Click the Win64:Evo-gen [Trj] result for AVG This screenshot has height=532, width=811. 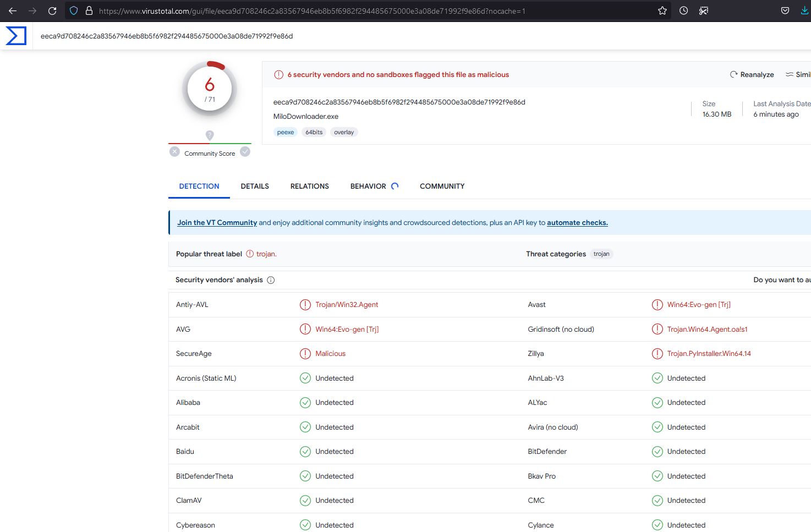(347, 329)
